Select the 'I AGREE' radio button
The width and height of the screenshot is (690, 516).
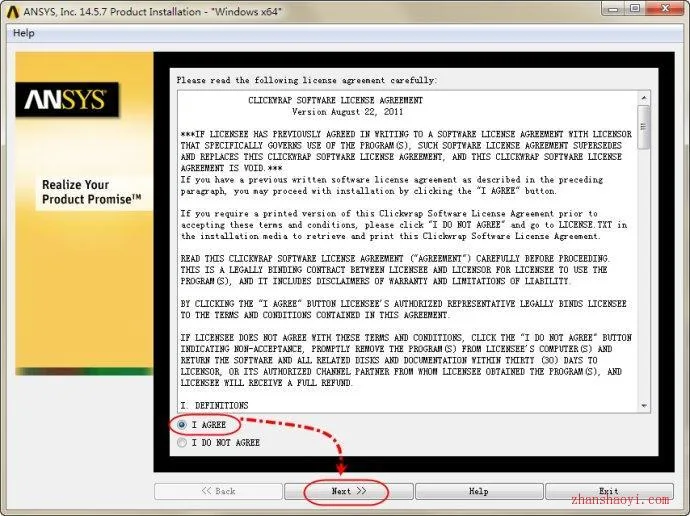click(182, 425)
